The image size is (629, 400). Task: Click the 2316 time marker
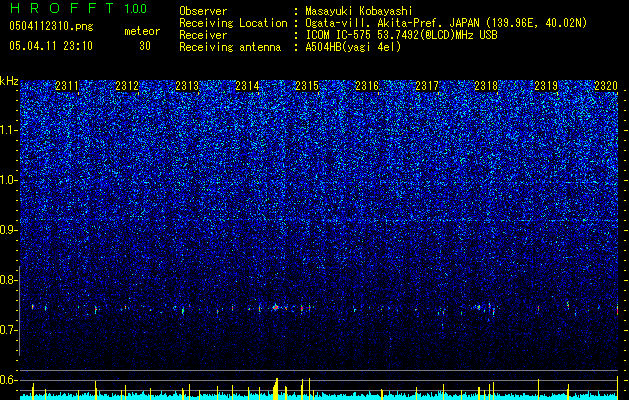tap(367, 86)
